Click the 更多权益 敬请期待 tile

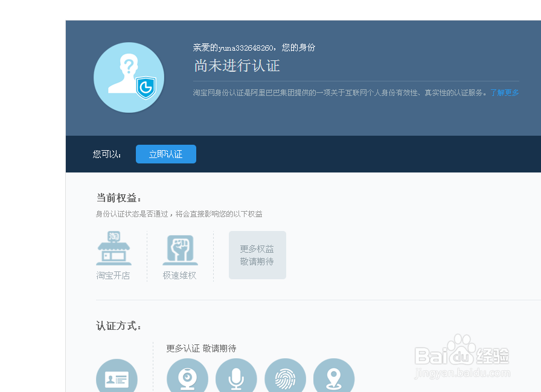click(257, 255)
